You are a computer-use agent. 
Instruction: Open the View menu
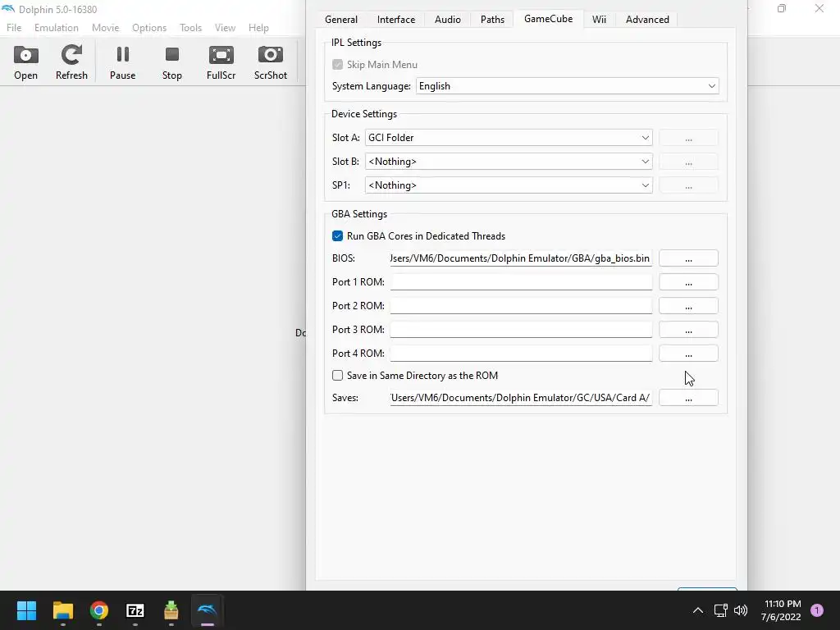tap(225, 28)
